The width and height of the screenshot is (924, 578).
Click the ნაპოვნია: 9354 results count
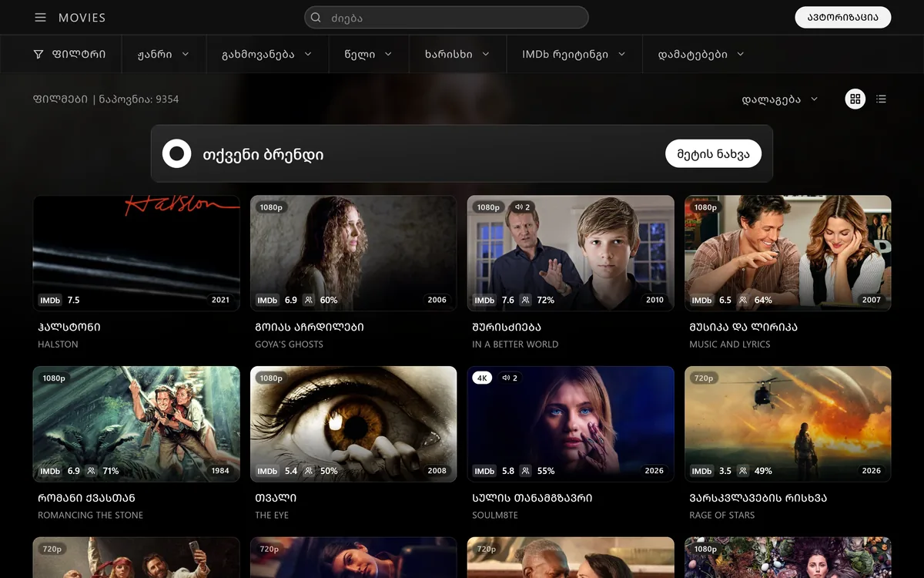coord(139,99)
